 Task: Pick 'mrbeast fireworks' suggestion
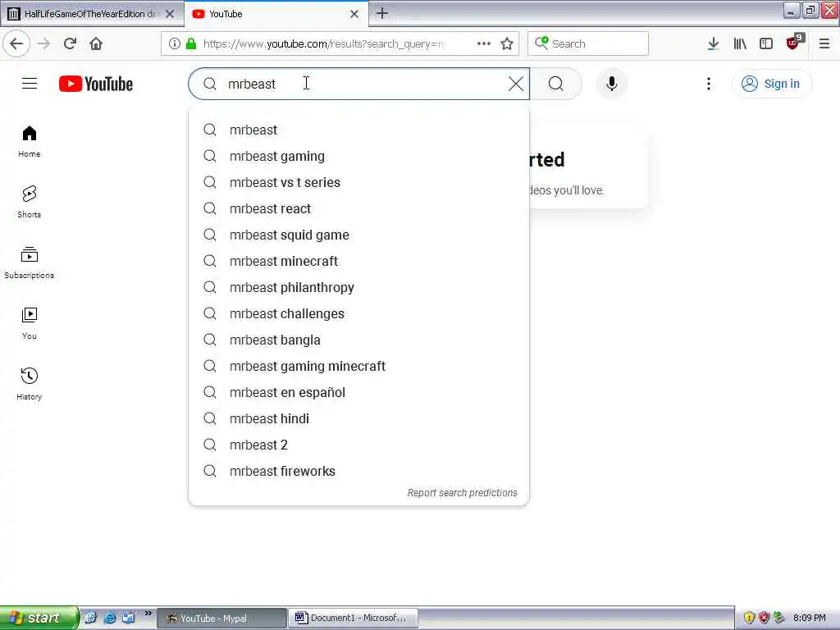click(359, 471)
